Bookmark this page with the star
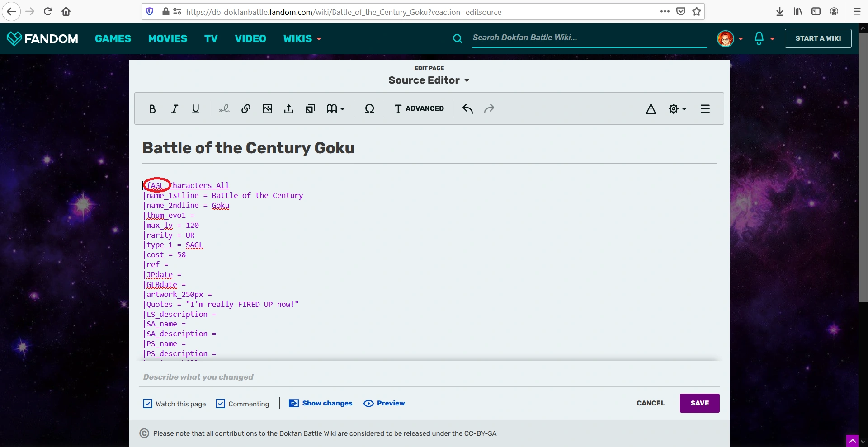This screenshot has height=447, width=868. 697,12
